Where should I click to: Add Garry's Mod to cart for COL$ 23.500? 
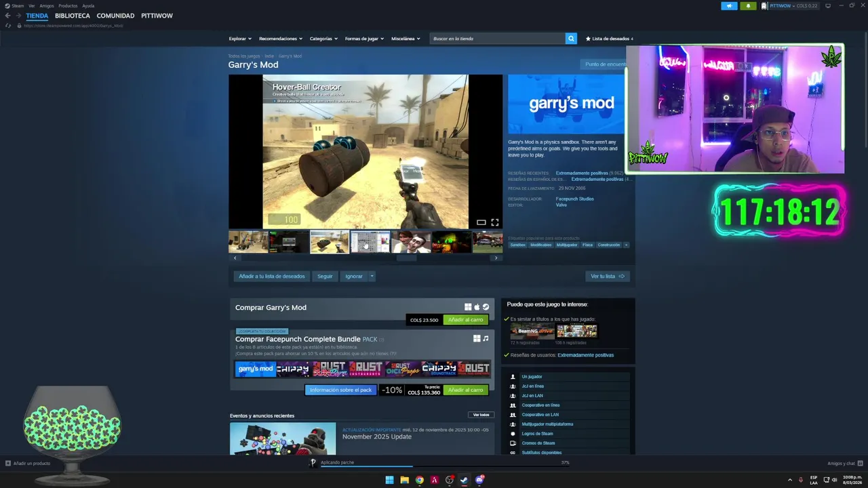[x=466, y=320]
